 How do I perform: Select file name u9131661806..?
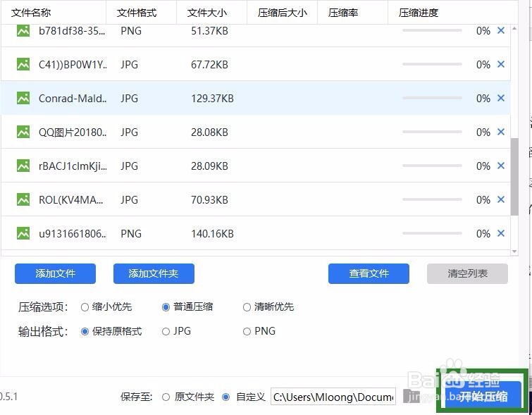pos(73,233)
